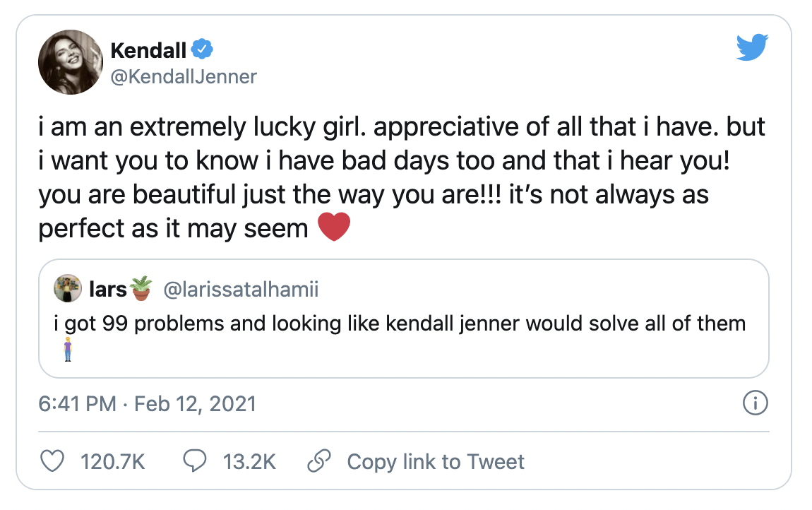Click the 120.7K likes count
Viewport: 812px width, 510px height.
113,462
